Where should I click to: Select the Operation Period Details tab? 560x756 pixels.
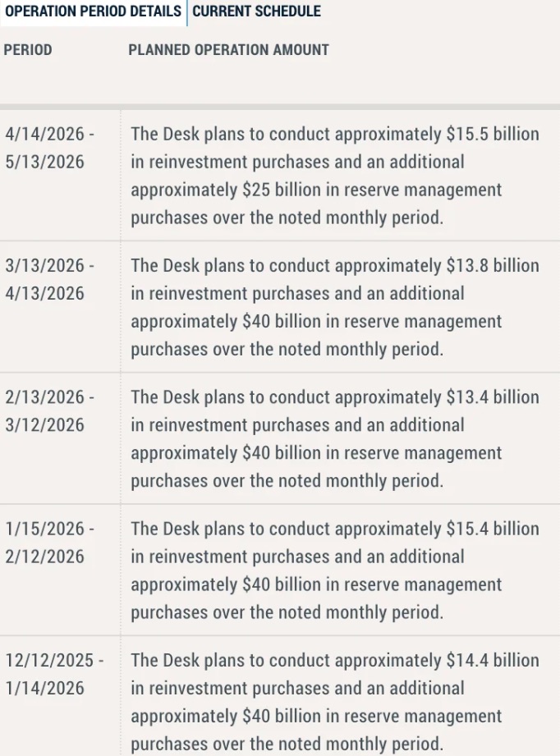(93, 11)
